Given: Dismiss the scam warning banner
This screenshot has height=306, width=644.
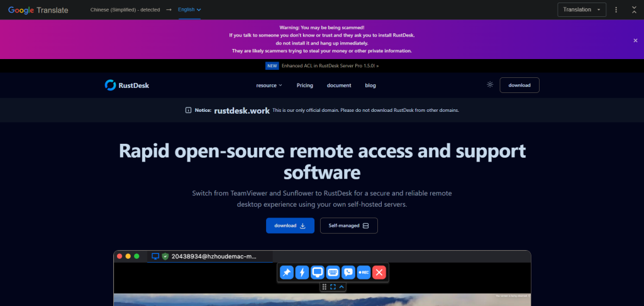Looking at the screenshot, I should 635,40.
